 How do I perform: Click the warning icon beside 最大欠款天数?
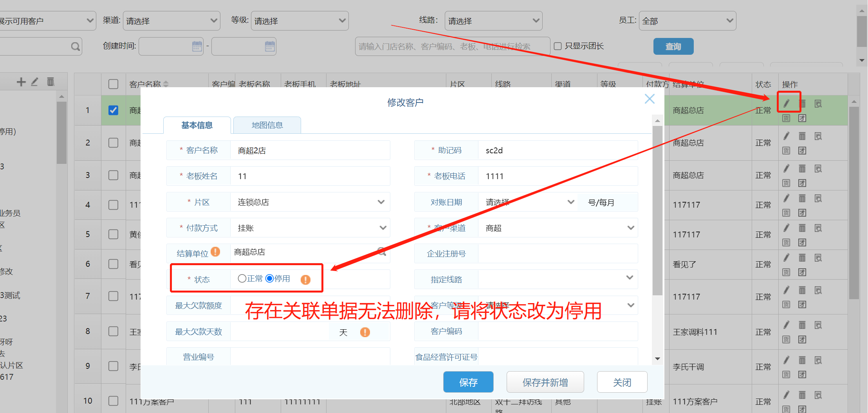click(365, 332)
